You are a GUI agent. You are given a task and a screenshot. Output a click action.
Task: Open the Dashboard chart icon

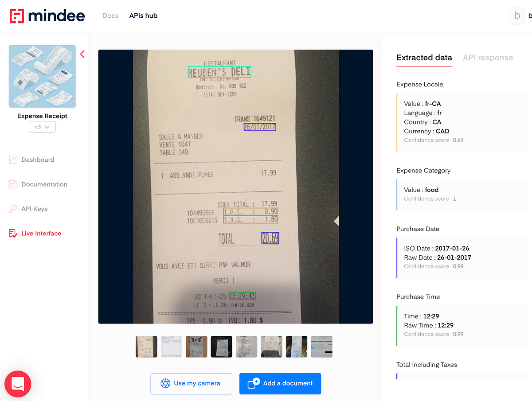(13, 160)
